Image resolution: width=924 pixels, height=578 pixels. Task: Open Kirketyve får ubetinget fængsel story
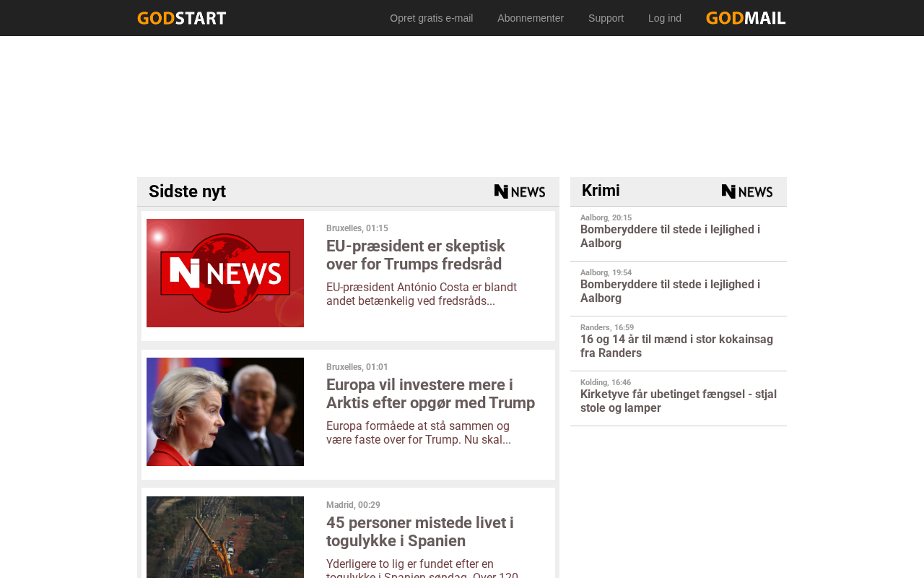click(679, 401)
